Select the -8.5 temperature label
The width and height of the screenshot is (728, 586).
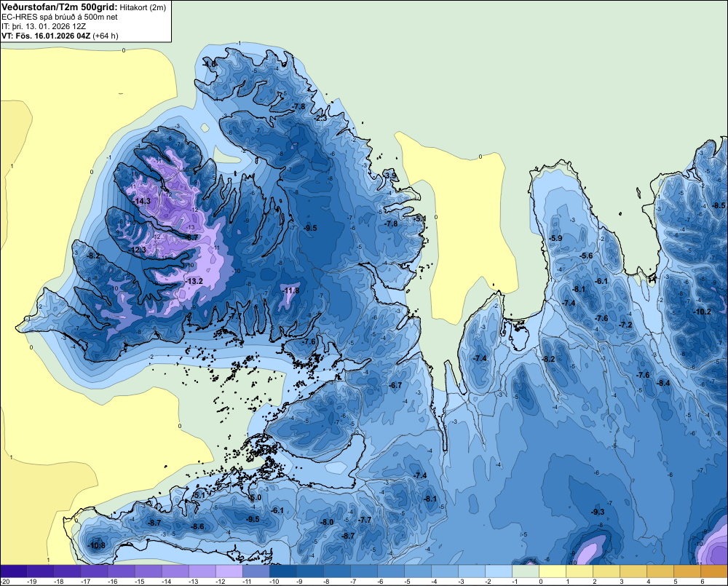719,205
